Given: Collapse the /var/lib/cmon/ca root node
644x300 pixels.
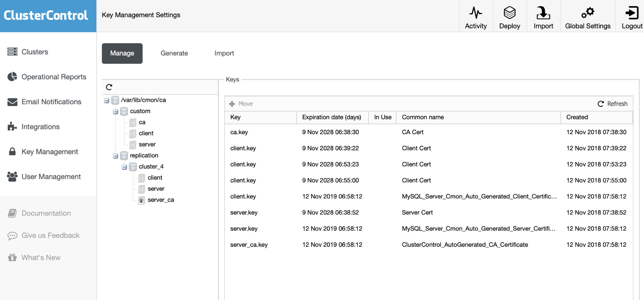Looking at the screenshot, I should point(107,101).
